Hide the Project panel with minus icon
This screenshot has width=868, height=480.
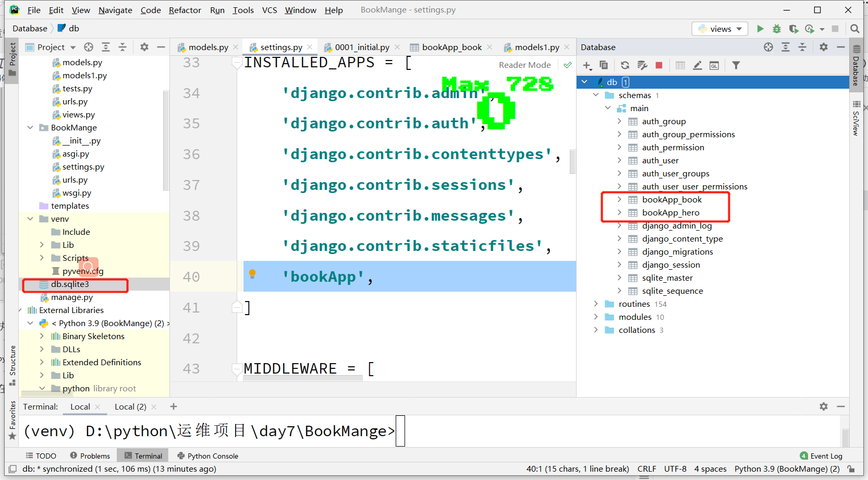point(161,47)
